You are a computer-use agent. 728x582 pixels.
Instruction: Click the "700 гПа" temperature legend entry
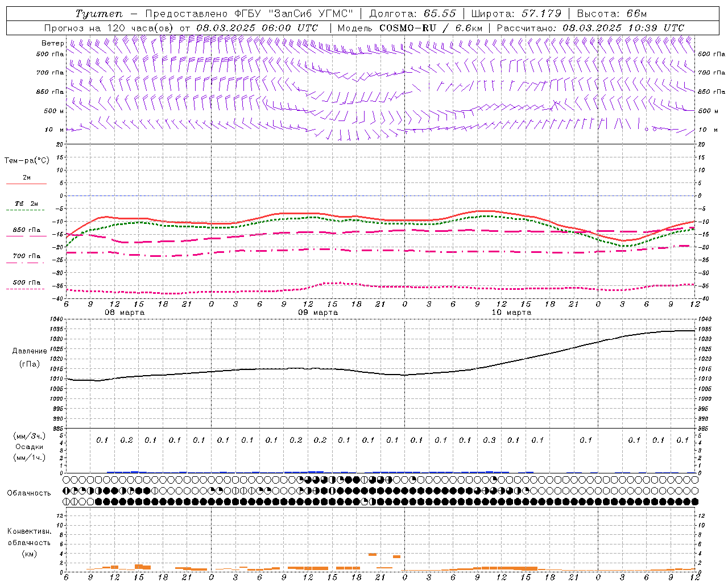[27, 256]
